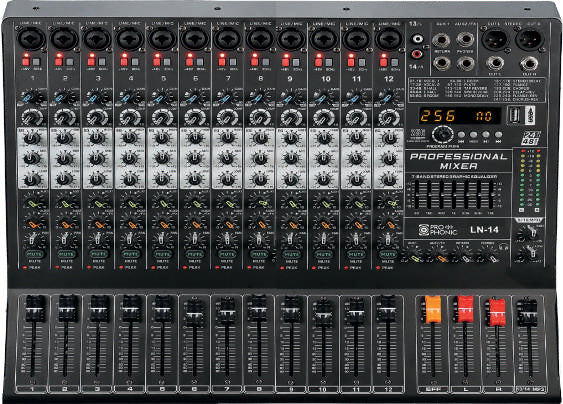Click the red RCA input jack for channel 14
563x404 pixels.
click(x=417, y=54)
